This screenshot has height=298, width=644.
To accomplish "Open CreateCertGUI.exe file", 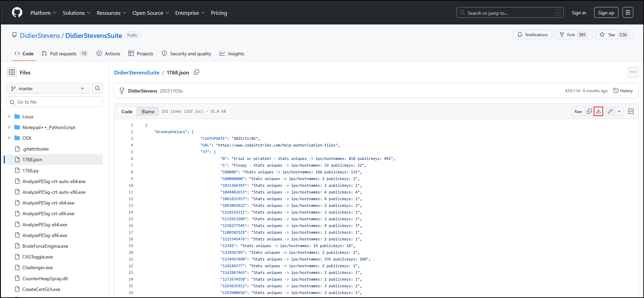I will point(41,289).
